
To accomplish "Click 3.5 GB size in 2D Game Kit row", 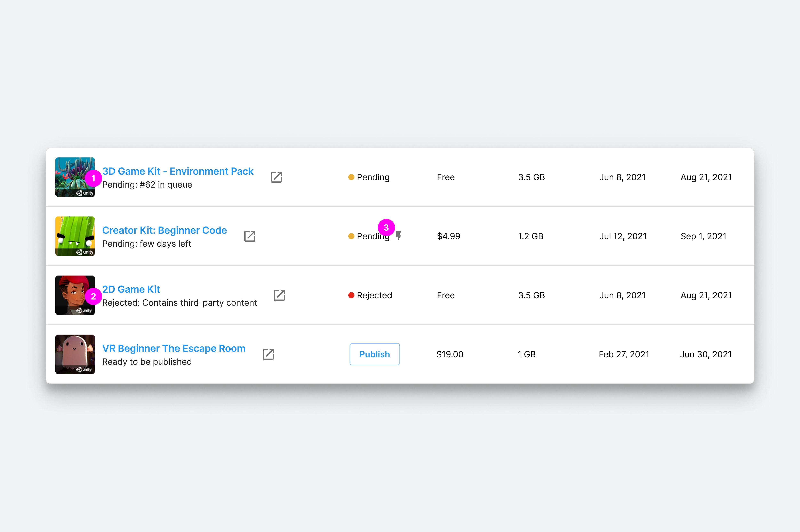I will [x=531, y=295].
